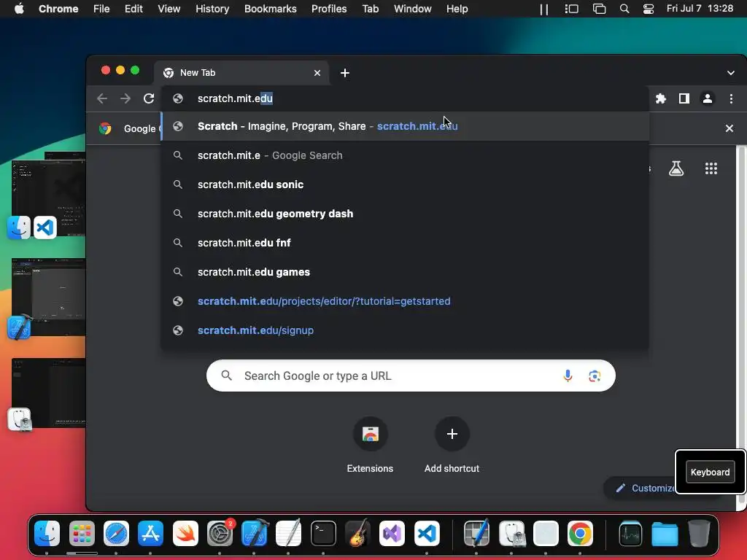This screenshot has height=560, width=747.
Task: Expand the tab search chevron
Action: 731,73
